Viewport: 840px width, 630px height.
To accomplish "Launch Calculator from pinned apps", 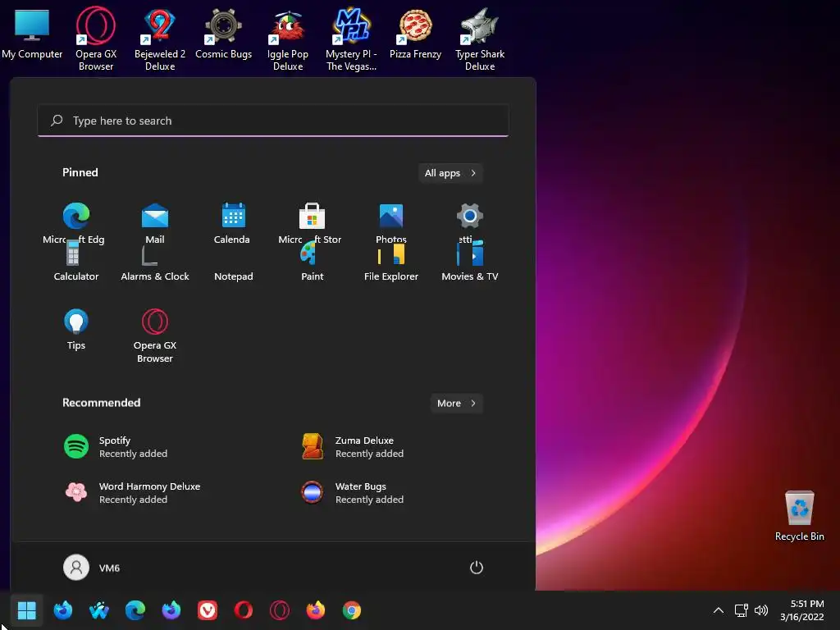I will tap(76, 262).
